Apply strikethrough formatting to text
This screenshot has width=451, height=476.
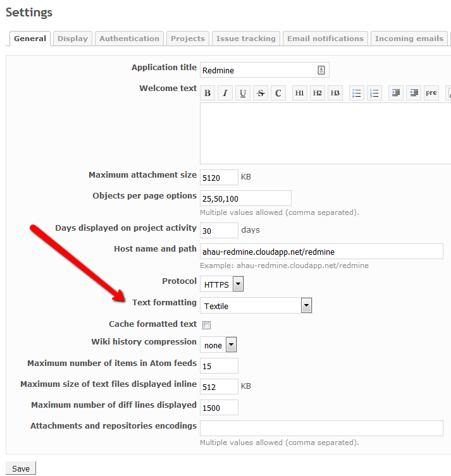(x=261, y=93)
